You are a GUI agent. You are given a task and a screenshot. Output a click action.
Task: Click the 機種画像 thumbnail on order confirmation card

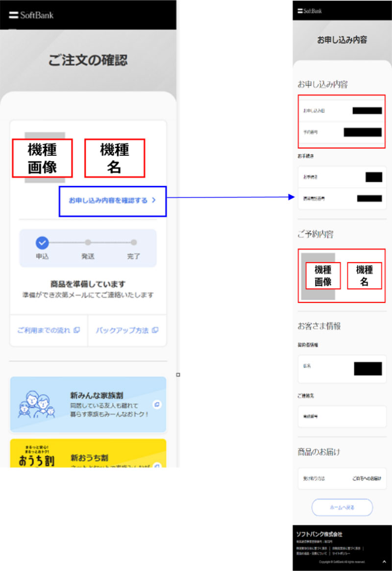[43, 158]
